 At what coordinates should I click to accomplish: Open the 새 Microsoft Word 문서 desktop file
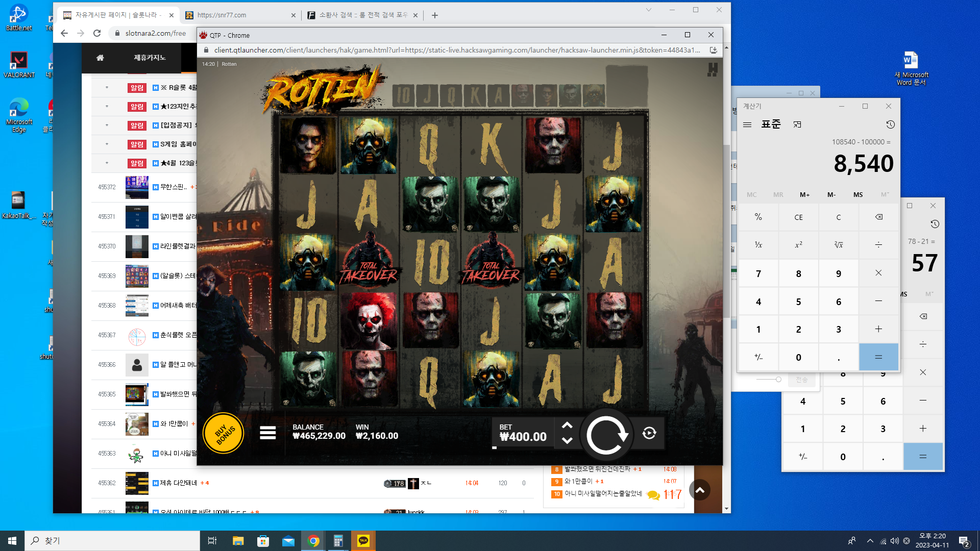pyautogui.click(x=911, y=68)
